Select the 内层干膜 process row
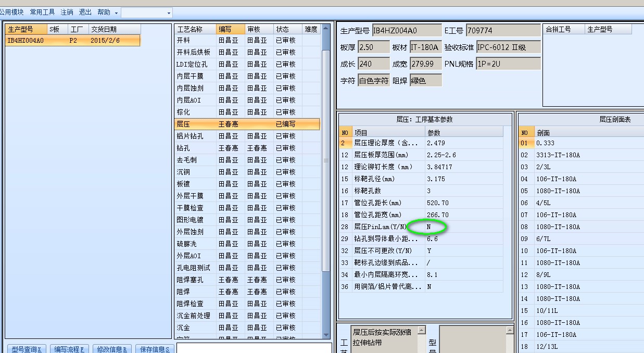 (247, 76)
